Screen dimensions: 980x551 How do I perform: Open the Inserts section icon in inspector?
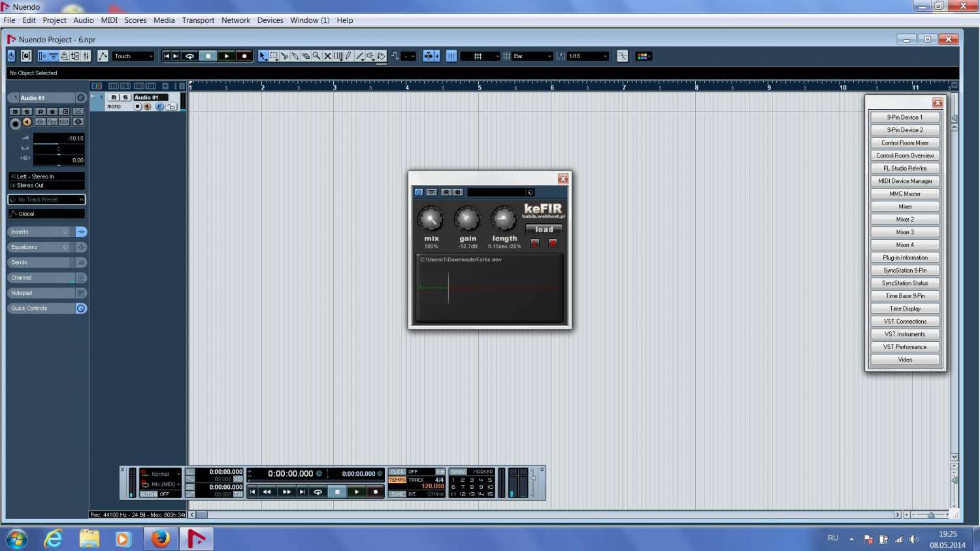click(81, 232)
